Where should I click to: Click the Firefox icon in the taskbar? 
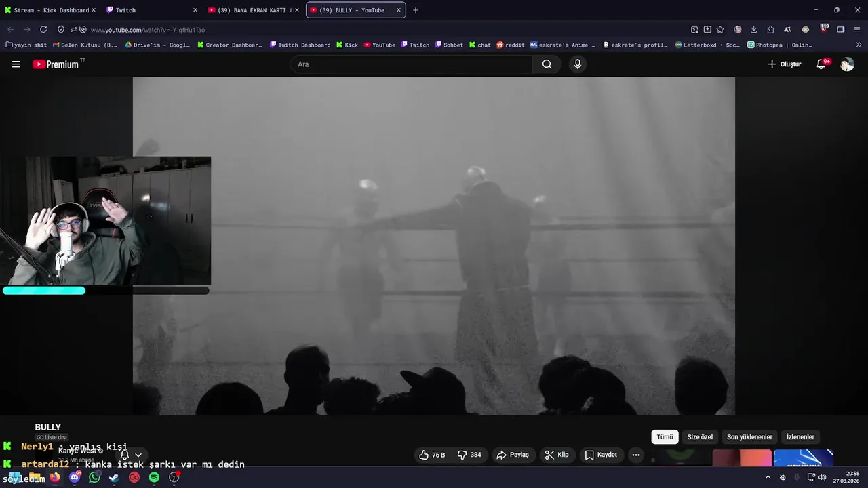click(55, 477)
